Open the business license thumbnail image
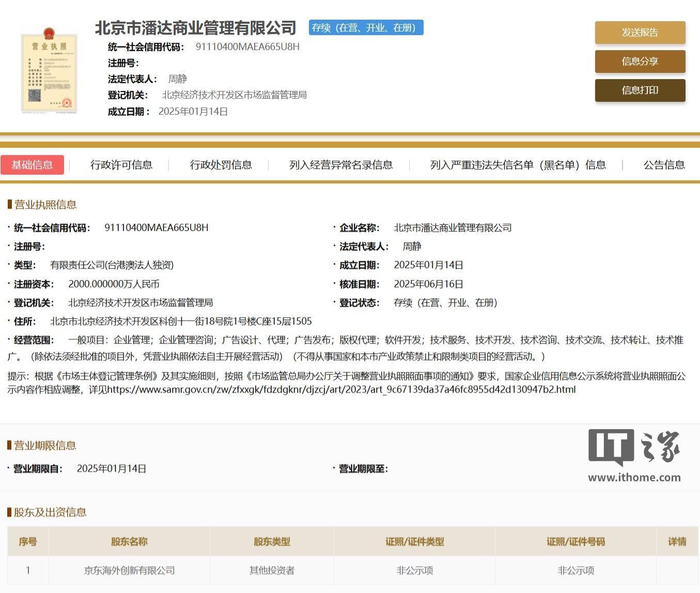700x593 pixels. click(49, 70)
